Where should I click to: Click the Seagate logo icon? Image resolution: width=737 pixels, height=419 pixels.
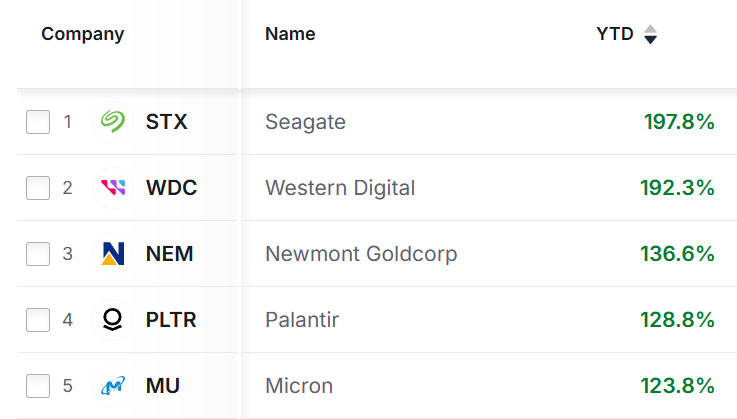click(x=113, y=122)
